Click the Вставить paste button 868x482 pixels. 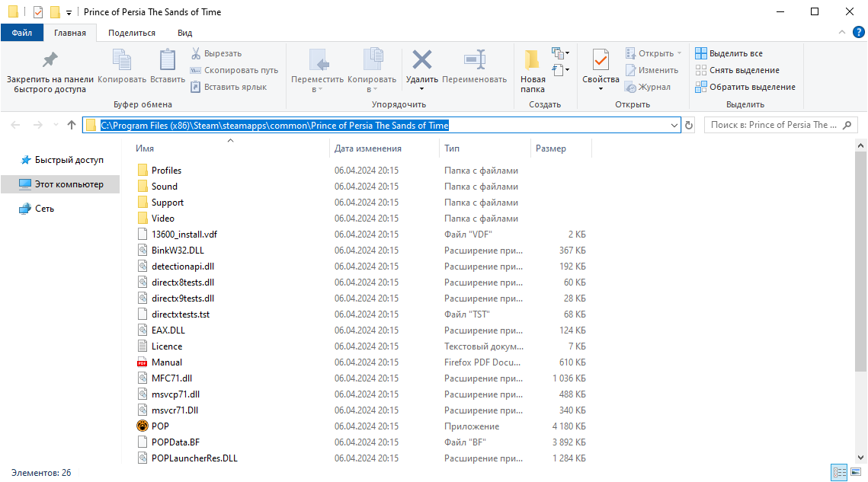coord(167,66)
